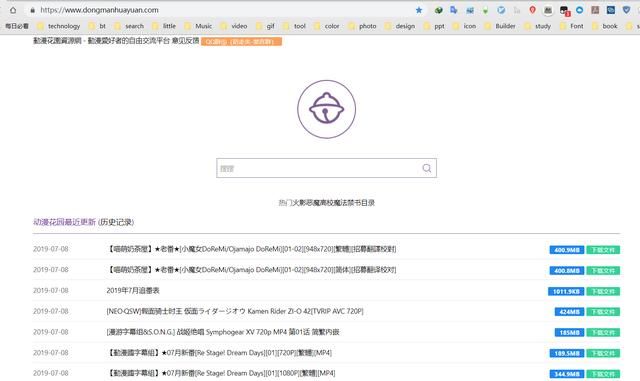Open the red map-pin extension

[532, 10]
